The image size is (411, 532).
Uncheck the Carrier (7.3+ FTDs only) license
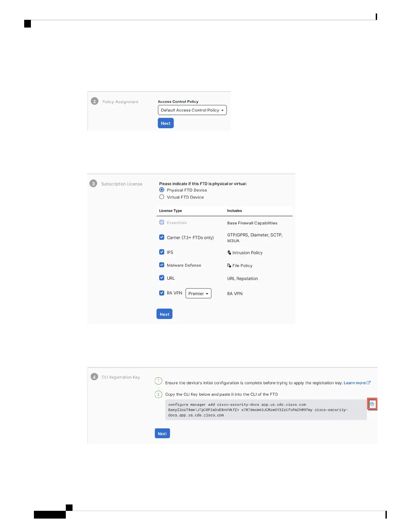(162, 237)
